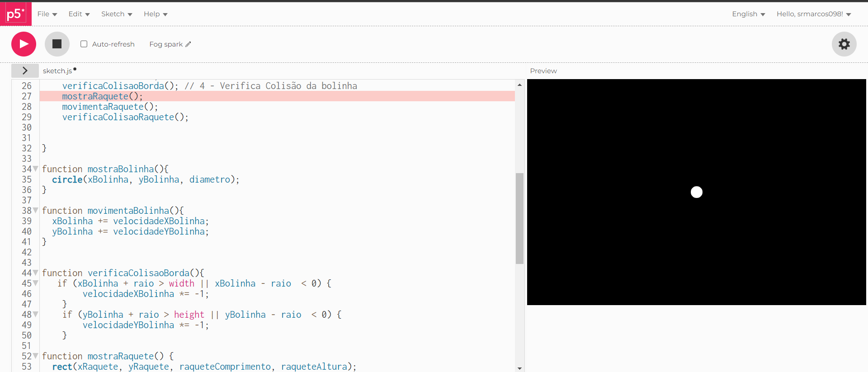
Task: Edit sketch name with the pencil icon
Action: tap(188, 44)
